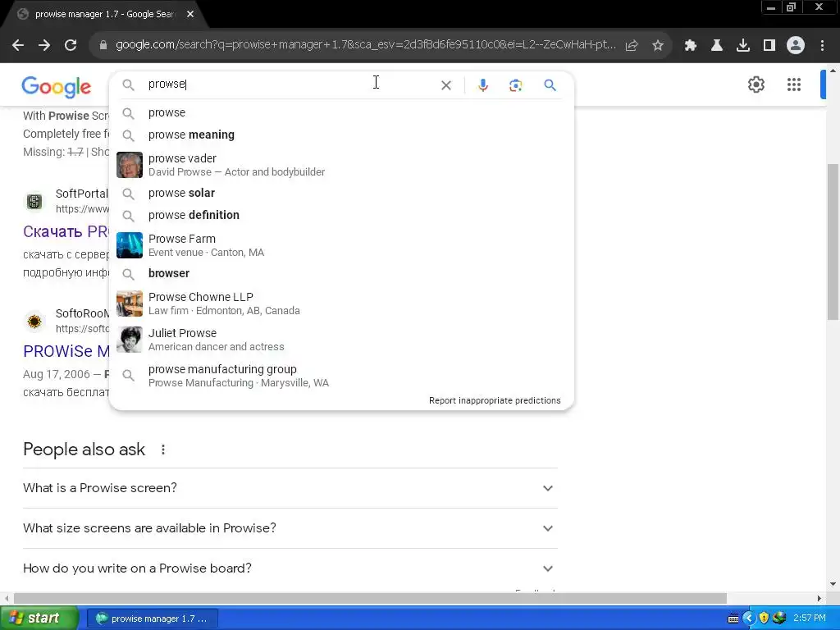Click the vertical scrollbar thumb
The image size is (840, 630).
[x=833, y=241]
